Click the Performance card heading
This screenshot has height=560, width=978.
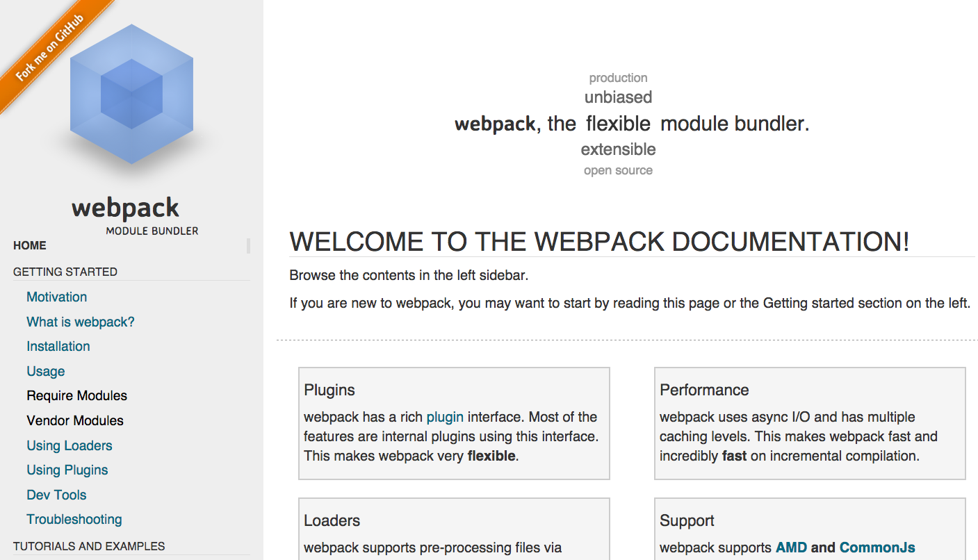coord(704,390)
